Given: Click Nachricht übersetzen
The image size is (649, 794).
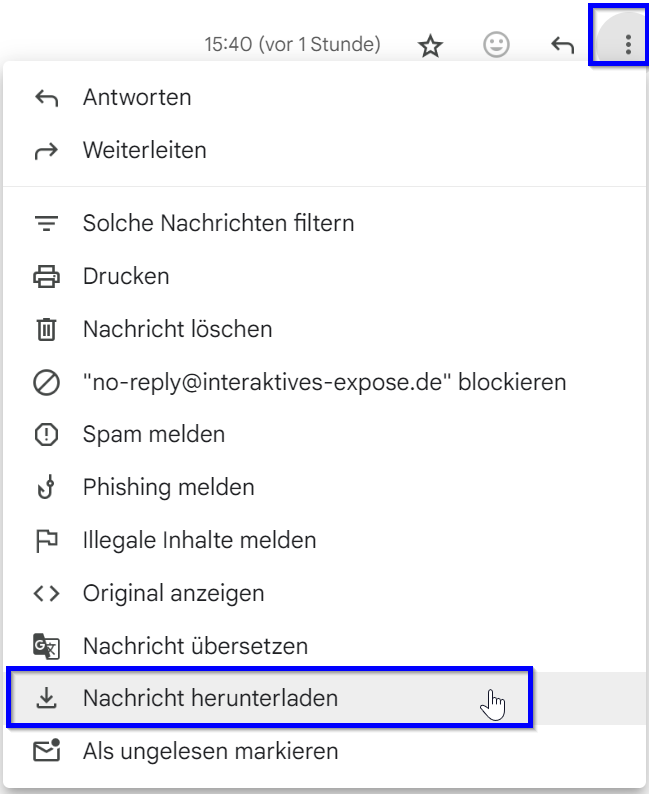Looking at the screenshot, I should [x=195, y=646].
